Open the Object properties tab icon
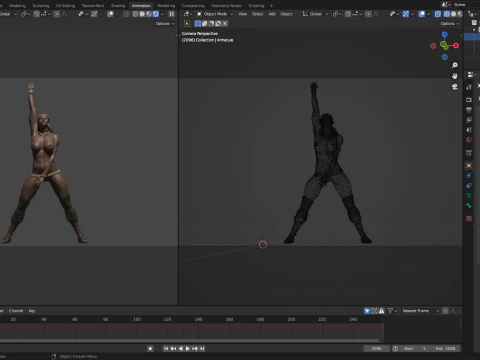 [469, 165]
